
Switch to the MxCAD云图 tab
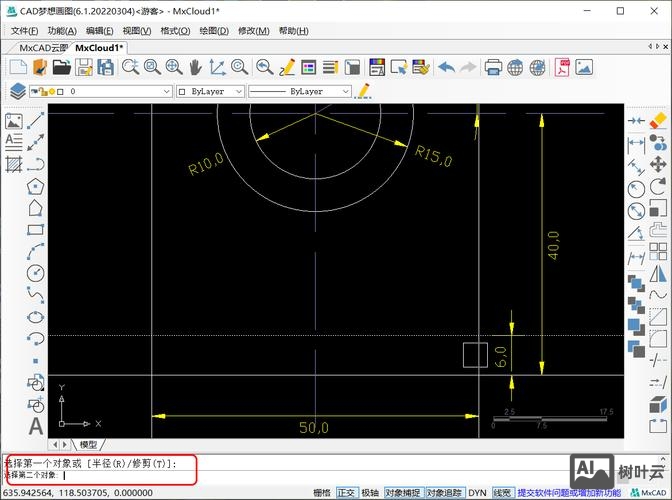tap(44, 47)
